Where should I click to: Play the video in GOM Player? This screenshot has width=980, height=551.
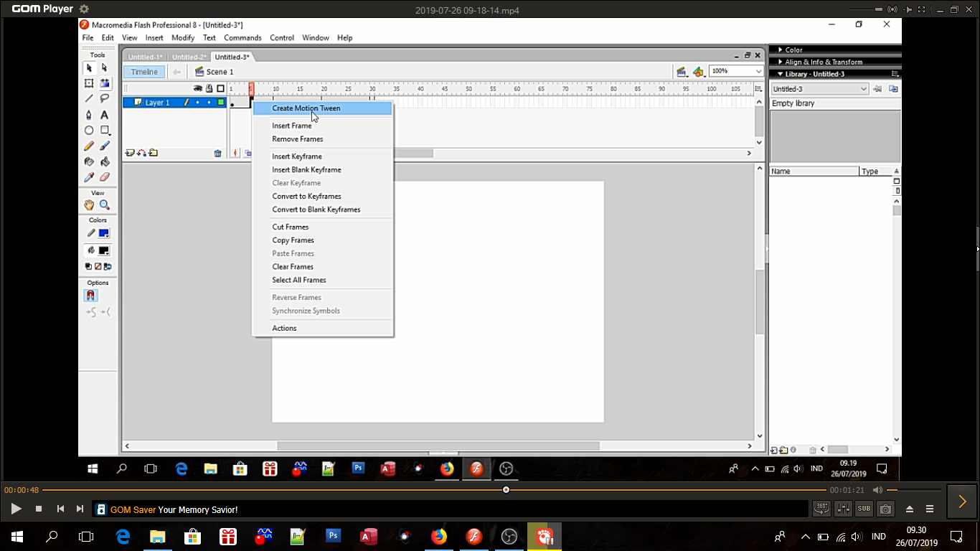16,509
